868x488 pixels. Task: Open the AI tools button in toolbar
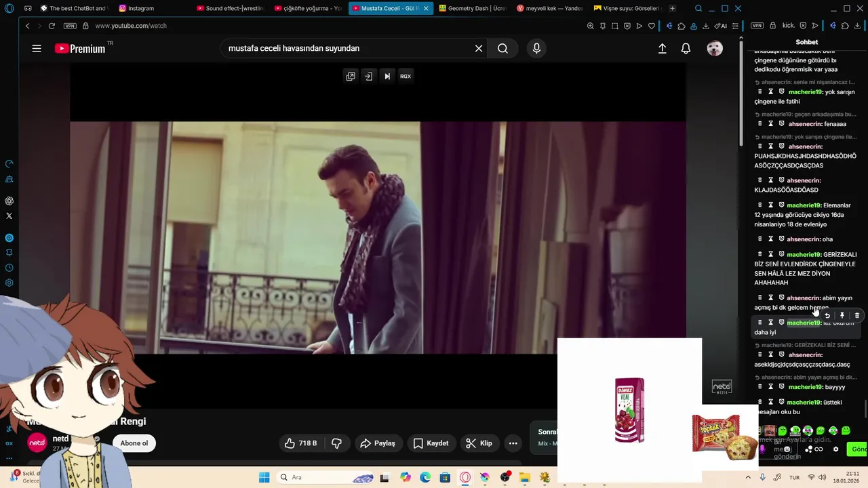click(x=720, y=26)
